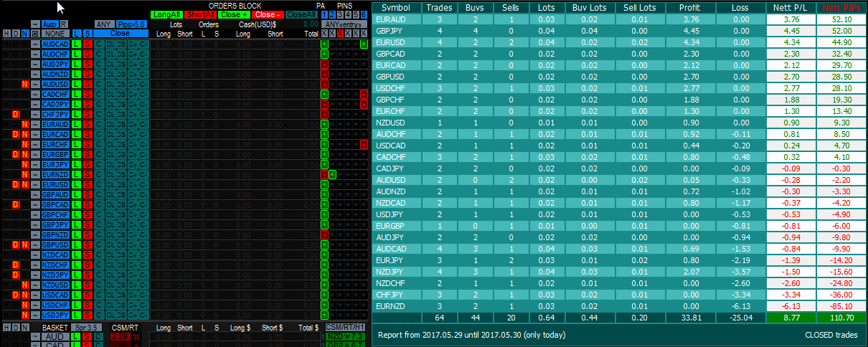Sort report by Trades column header

point(438,7)
